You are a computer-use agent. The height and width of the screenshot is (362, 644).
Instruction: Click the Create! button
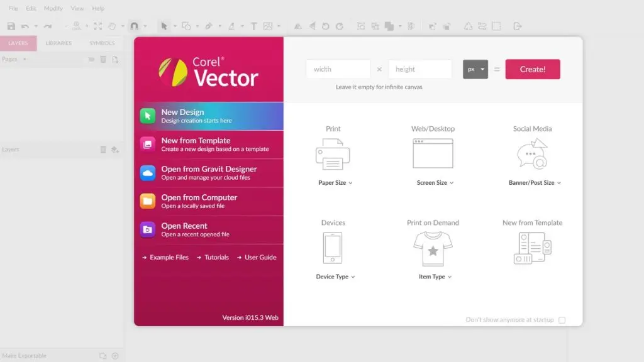[x=532, y=69]
